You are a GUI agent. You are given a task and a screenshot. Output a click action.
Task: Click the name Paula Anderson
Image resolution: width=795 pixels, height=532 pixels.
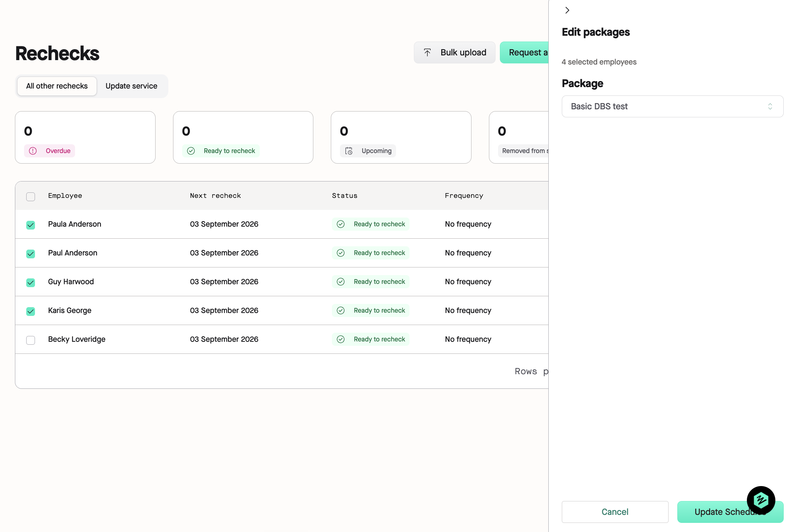[75, 224]
